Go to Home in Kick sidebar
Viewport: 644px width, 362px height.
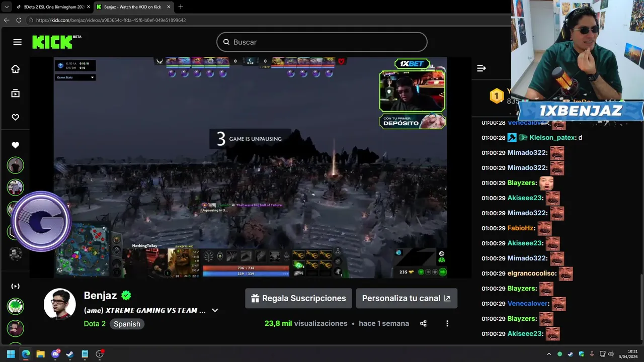(x=16, y=69)
